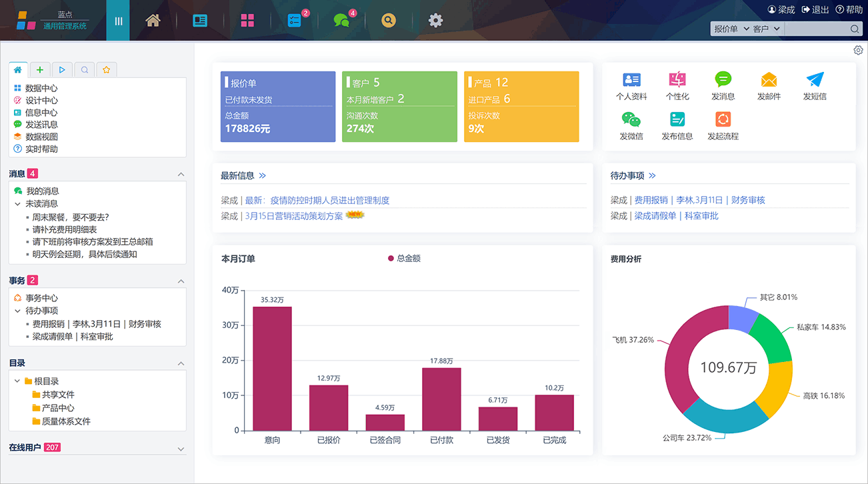Click the green plus tab in sidebar

pyautogui.click(x=40, y=69)
